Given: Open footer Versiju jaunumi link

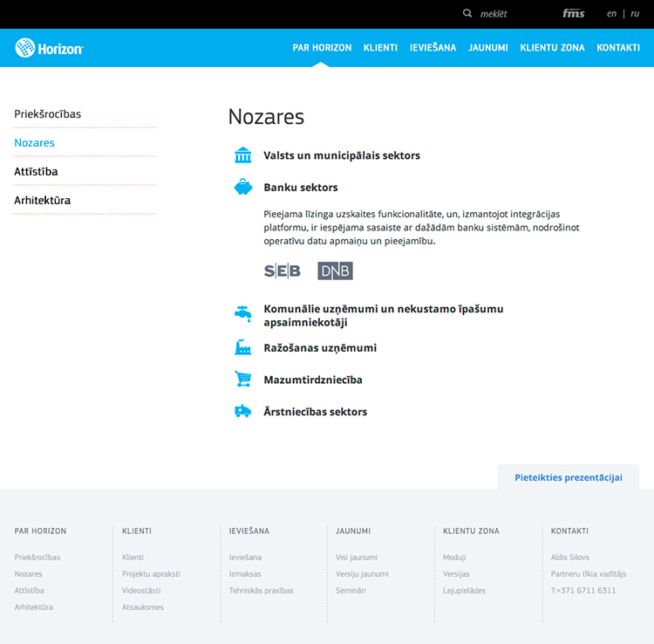Looking at the screenshot, I should 362,574.
